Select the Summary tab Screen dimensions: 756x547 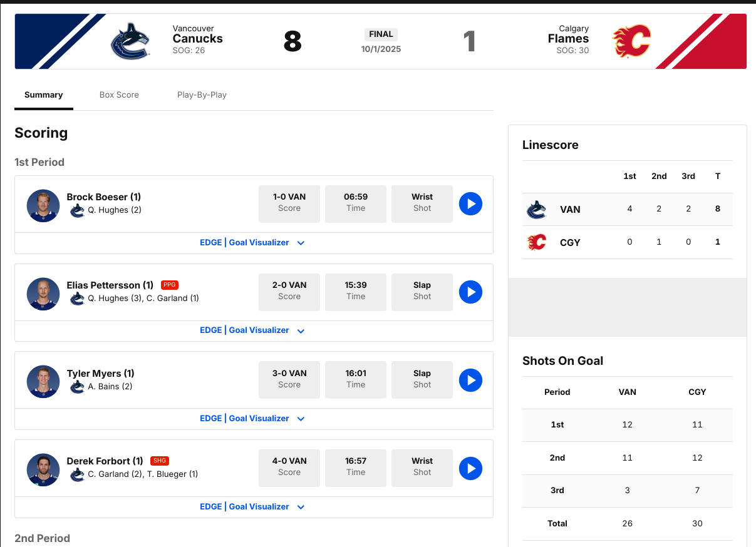coord(44,95)
